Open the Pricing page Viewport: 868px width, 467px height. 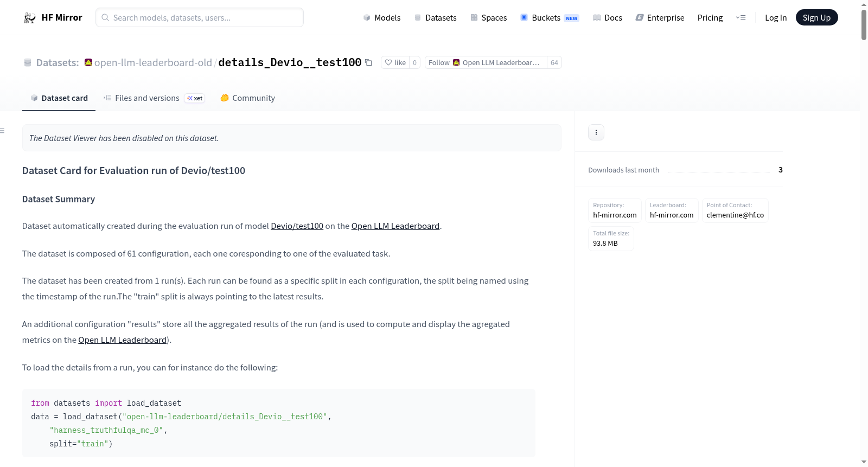point(710,17)
